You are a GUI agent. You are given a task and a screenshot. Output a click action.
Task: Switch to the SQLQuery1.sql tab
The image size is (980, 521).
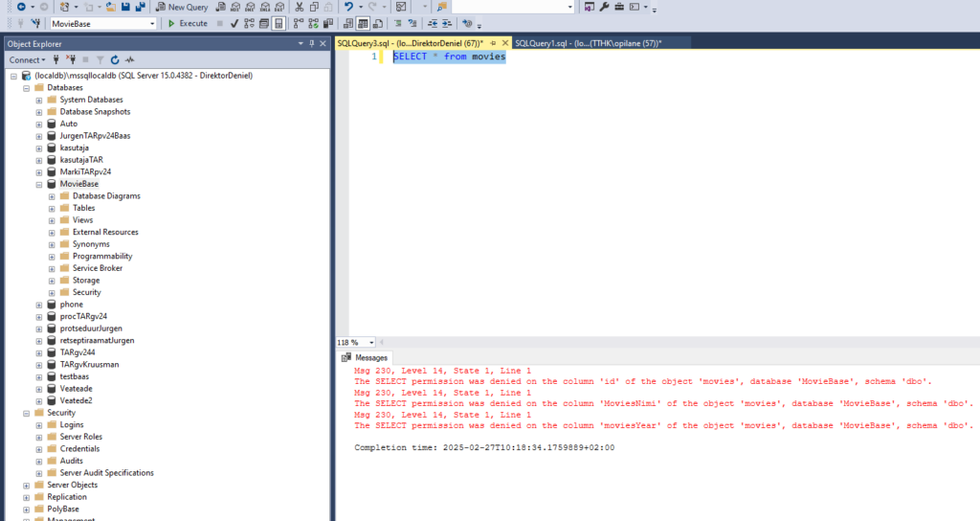[586, 43]
